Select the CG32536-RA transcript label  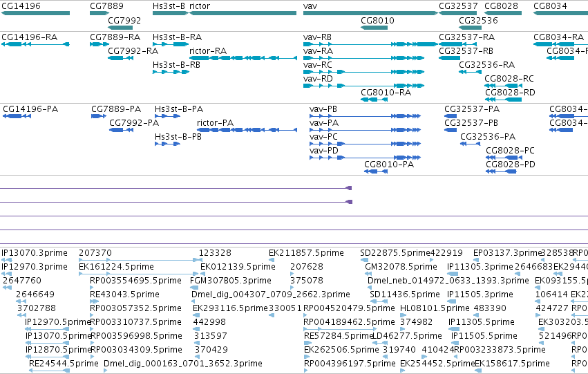click(486, 65)
